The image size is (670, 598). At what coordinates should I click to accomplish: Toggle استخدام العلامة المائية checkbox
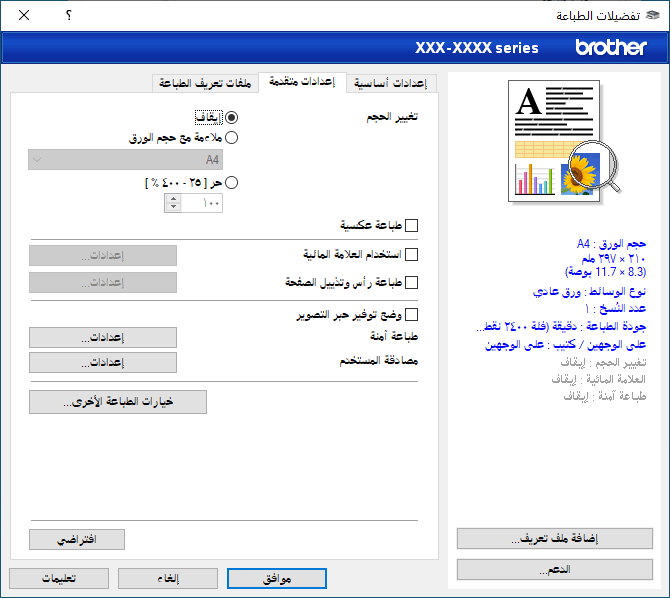coord(411,255)
